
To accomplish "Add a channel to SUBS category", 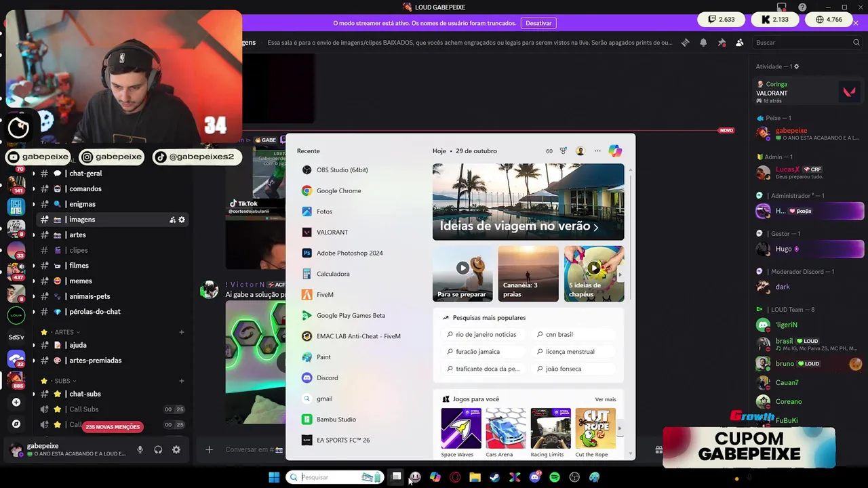I will pos(182,381).
